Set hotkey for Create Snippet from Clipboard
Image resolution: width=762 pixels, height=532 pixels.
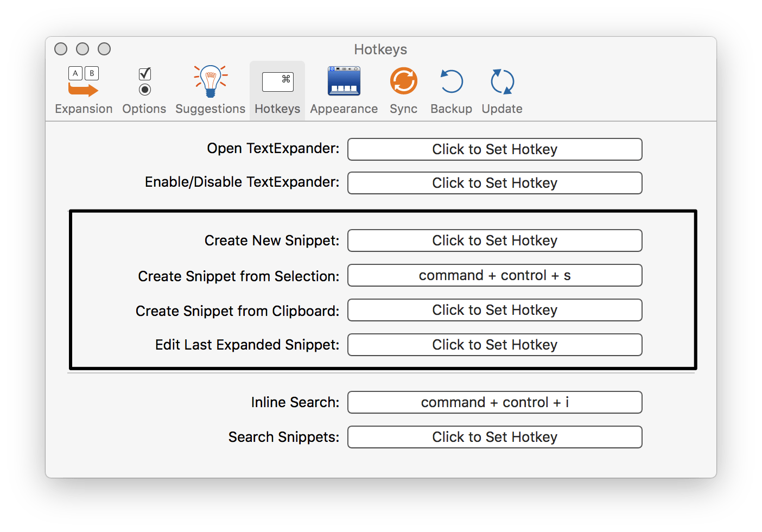pos(494,310)
